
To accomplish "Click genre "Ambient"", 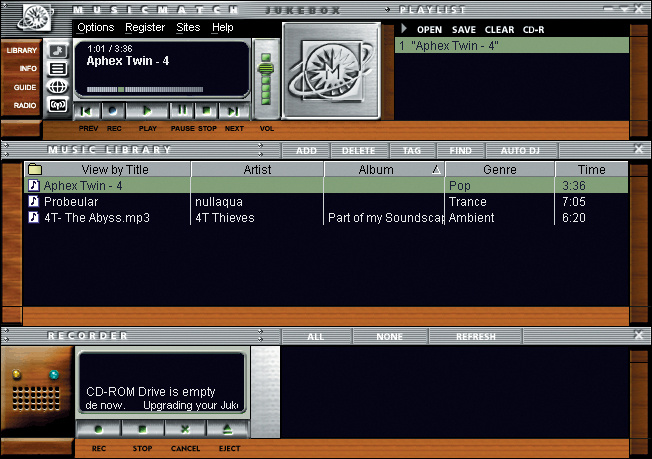I will [x=471, y=217].
